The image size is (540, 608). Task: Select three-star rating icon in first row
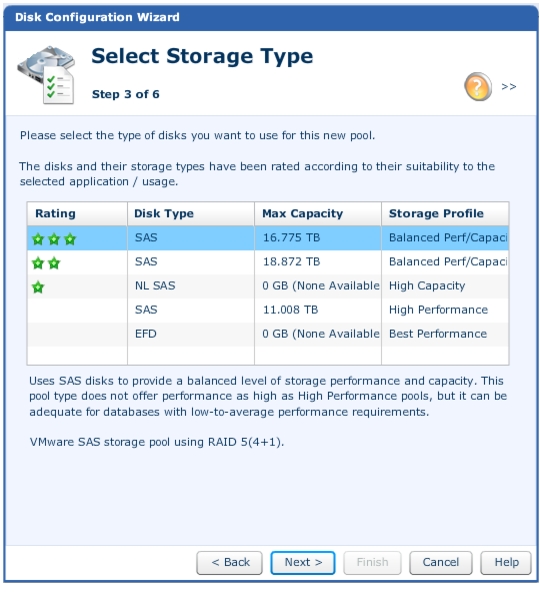tap(54, 239)
